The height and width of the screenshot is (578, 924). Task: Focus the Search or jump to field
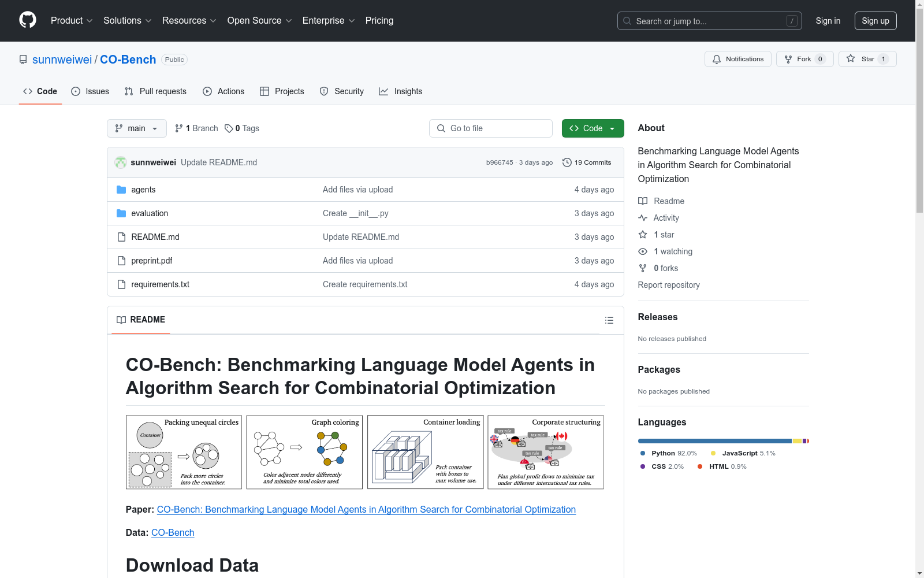tap(710, 21)
